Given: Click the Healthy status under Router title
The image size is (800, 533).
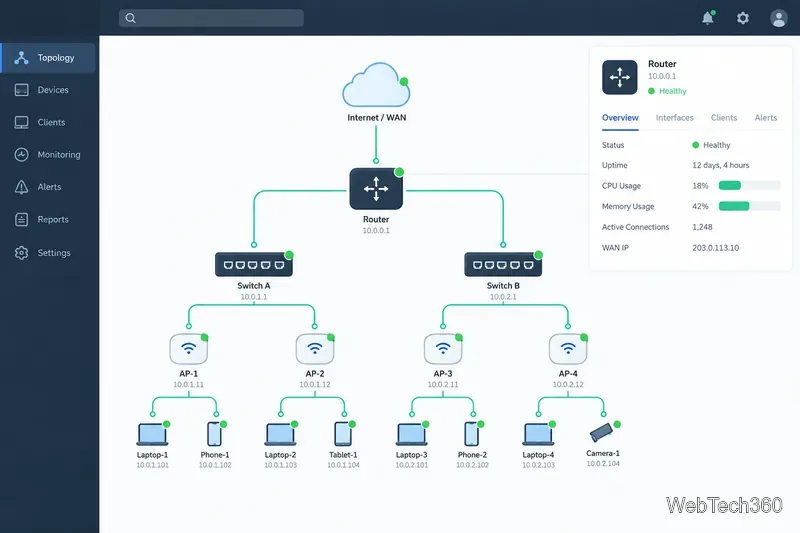Looking at the screenshot, I should pyautogui.click(x=667, y=91).
